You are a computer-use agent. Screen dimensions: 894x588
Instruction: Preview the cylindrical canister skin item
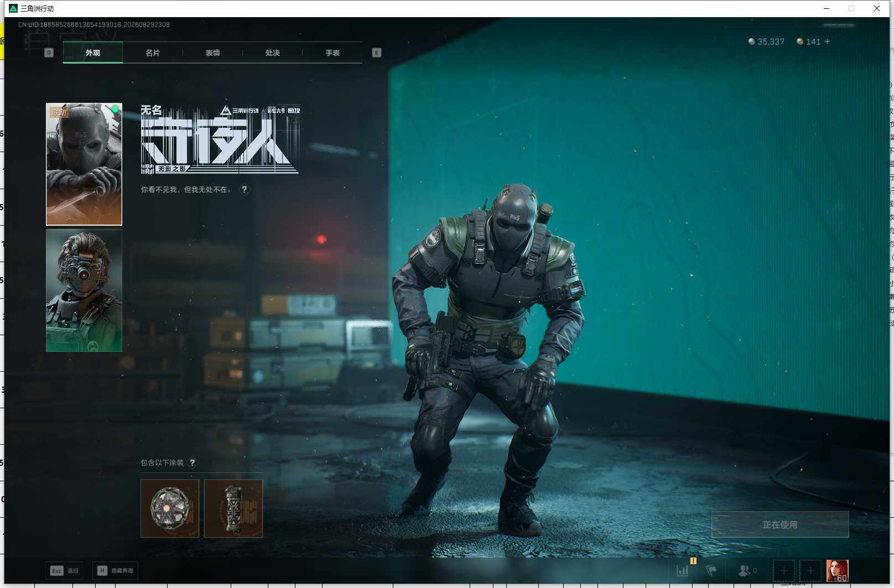tap(233, 508)
